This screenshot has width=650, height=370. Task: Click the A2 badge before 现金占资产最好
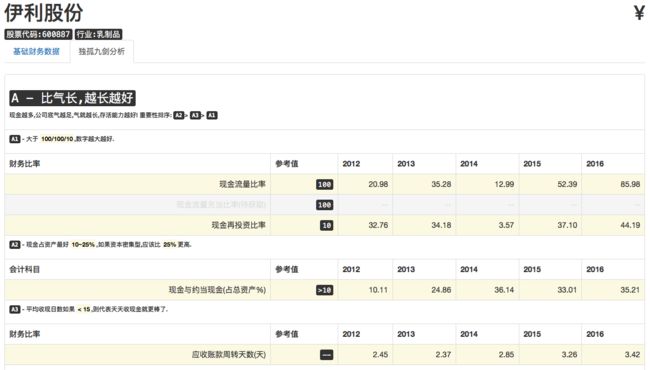click(x=15, y=244)
